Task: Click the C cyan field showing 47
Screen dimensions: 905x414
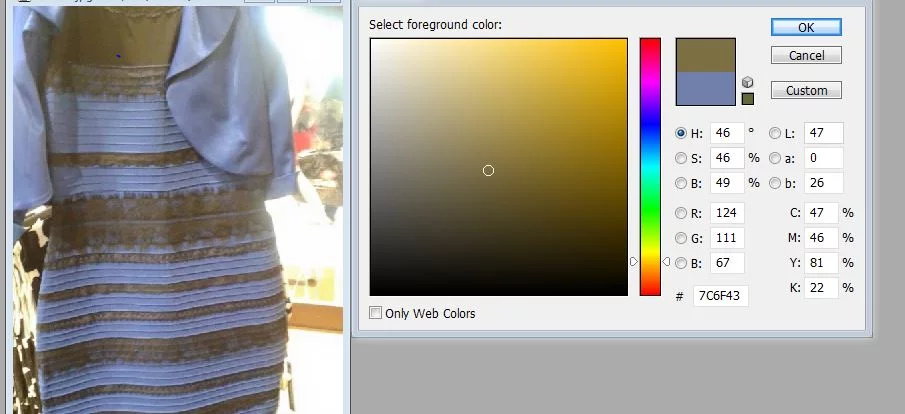Action: click(821, 213)
